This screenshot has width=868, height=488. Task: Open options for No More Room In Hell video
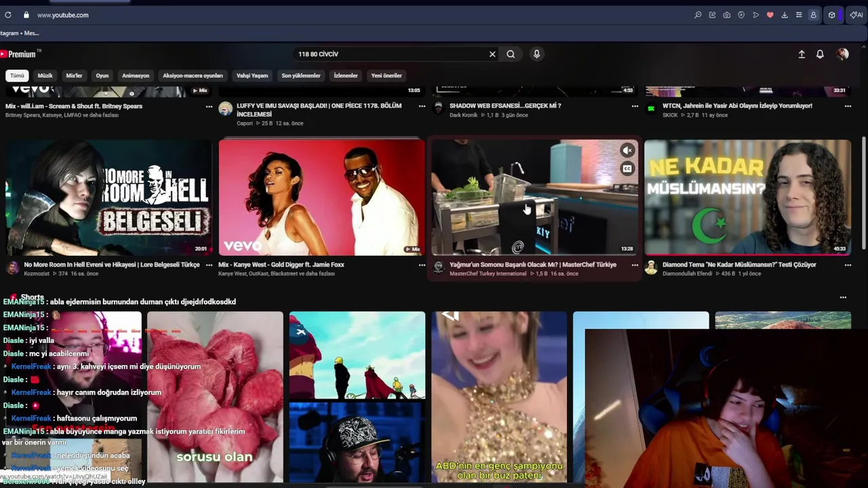click(x=209, y=265)
